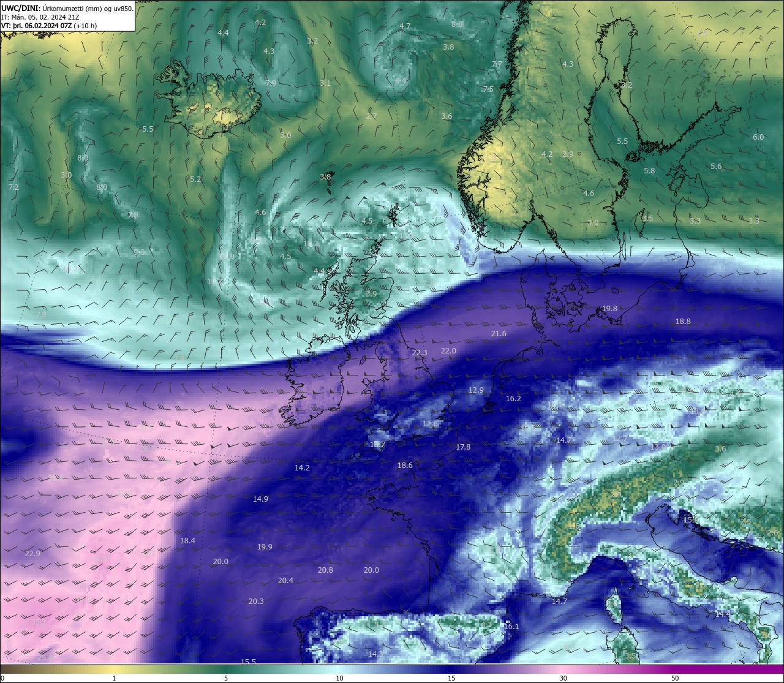Click the 7.2 value at the left edge
The image size is (784, 683).
tap(13, 187)
